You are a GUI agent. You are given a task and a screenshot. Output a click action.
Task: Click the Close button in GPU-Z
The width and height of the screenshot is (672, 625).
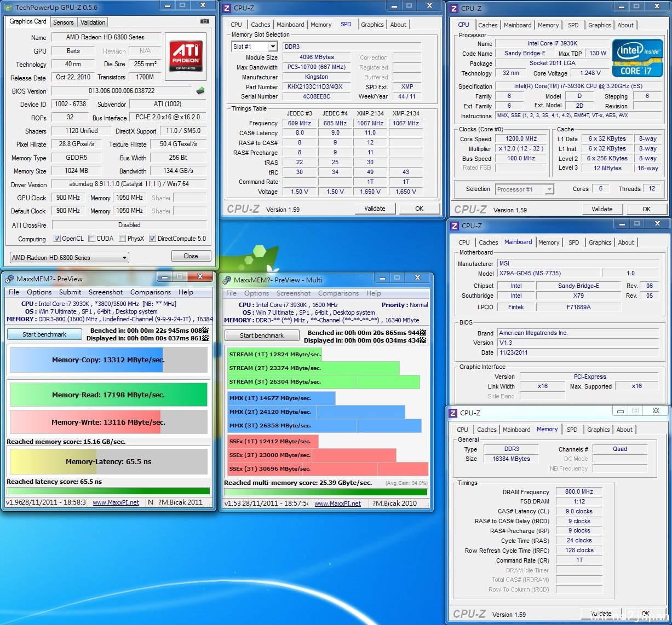(x=191, y=256)
